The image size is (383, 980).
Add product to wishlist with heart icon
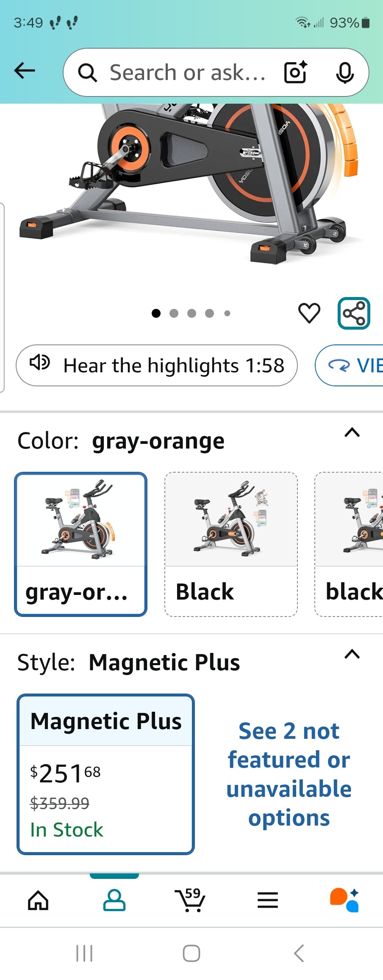pyautogui.click(x=309, y=313)
